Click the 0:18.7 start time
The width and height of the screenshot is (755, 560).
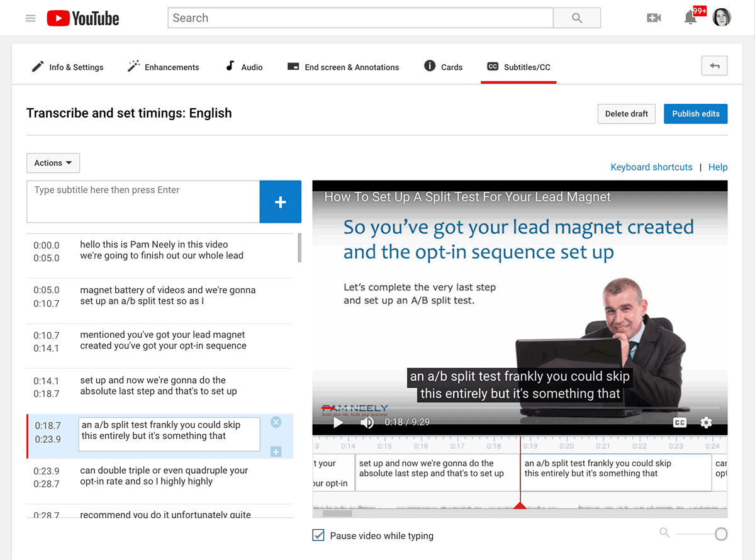click(48, 426)
